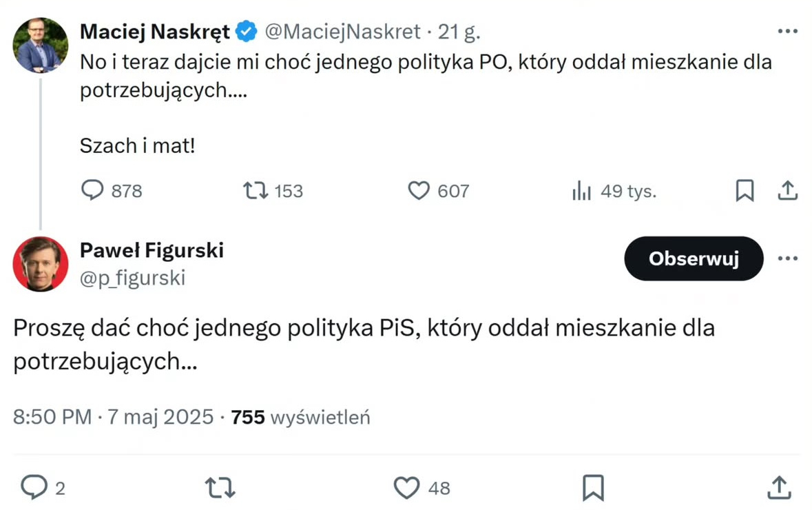Open the @p_figurski handle link
812x510 pixels.
click(132, 277)
